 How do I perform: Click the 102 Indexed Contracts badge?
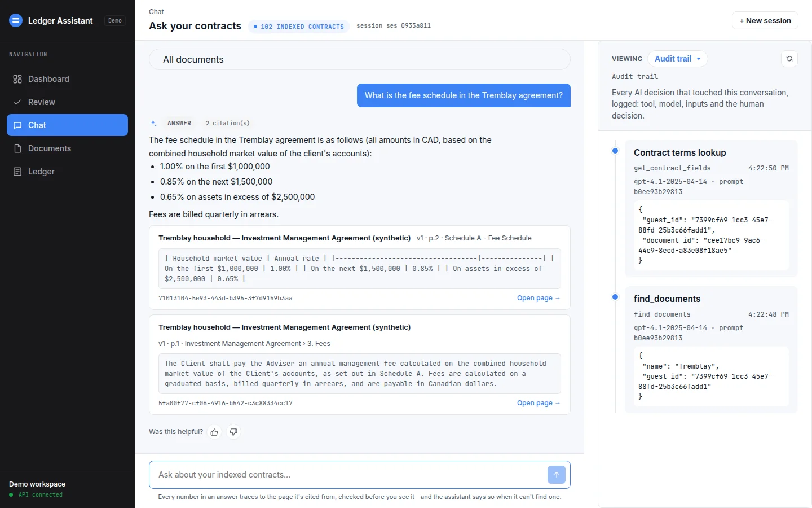(x=299, y=27)
